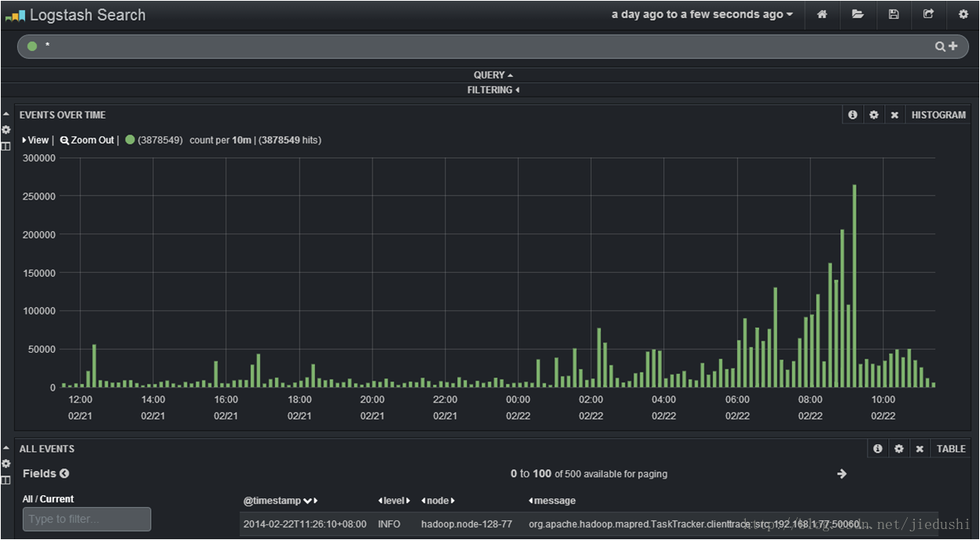Open dashboard settings gear in top bar

[963, 14]
